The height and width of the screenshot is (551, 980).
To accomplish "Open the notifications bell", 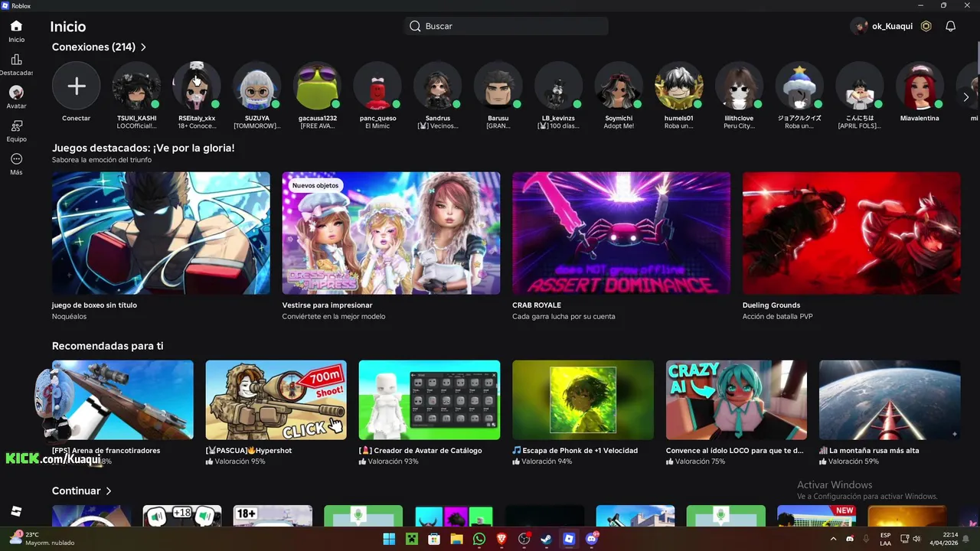I will point(950,26).
